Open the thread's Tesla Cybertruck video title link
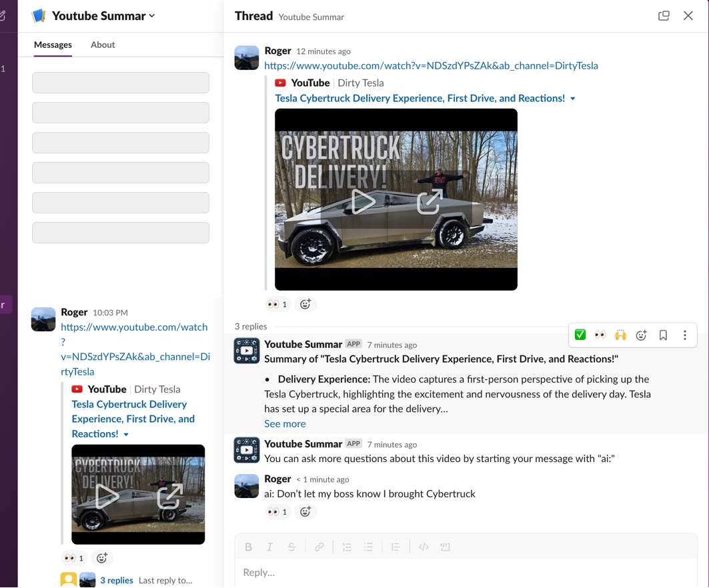The height and width of the screenshot is (588, 709). (x=420, y=98)
